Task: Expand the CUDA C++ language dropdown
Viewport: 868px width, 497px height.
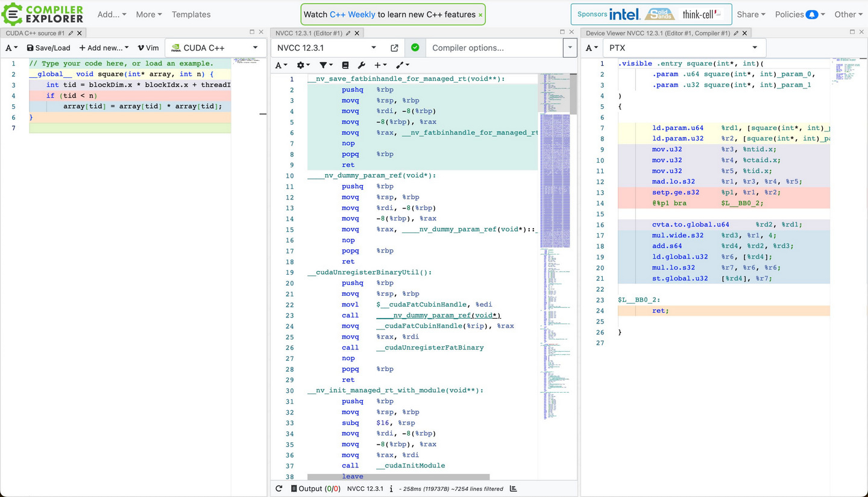Action: click(x=215, y=48)
